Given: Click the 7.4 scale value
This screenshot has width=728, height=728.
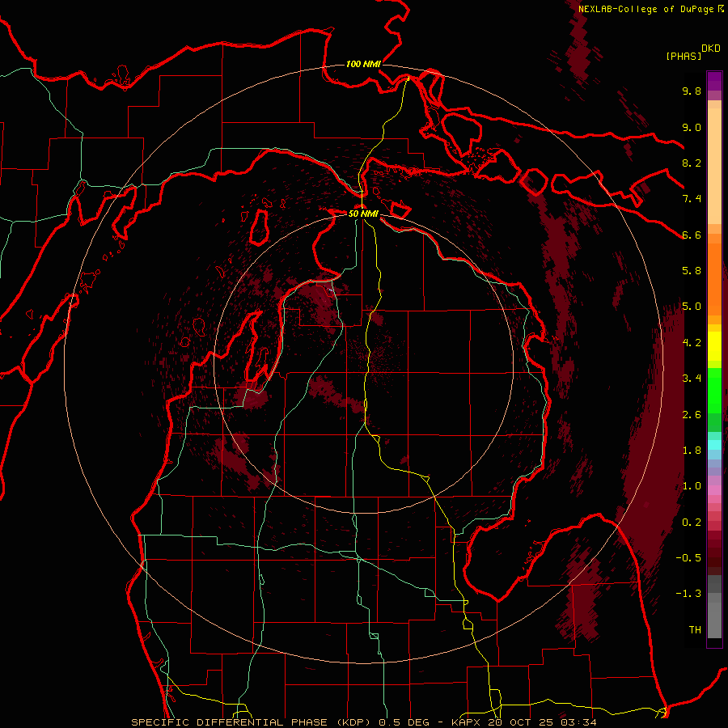Looking at the screenshot, I should coord(692,199).
